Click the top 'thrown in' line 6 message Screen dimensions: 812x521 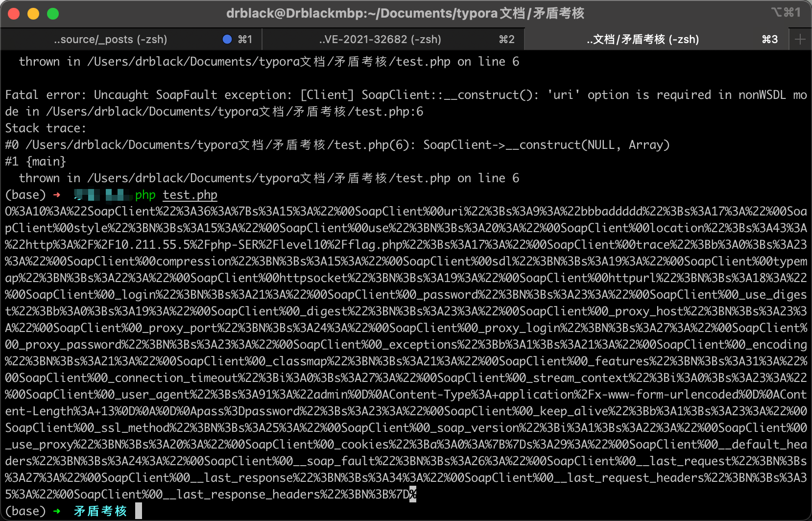pyautogui.click(x=269, y=62)
